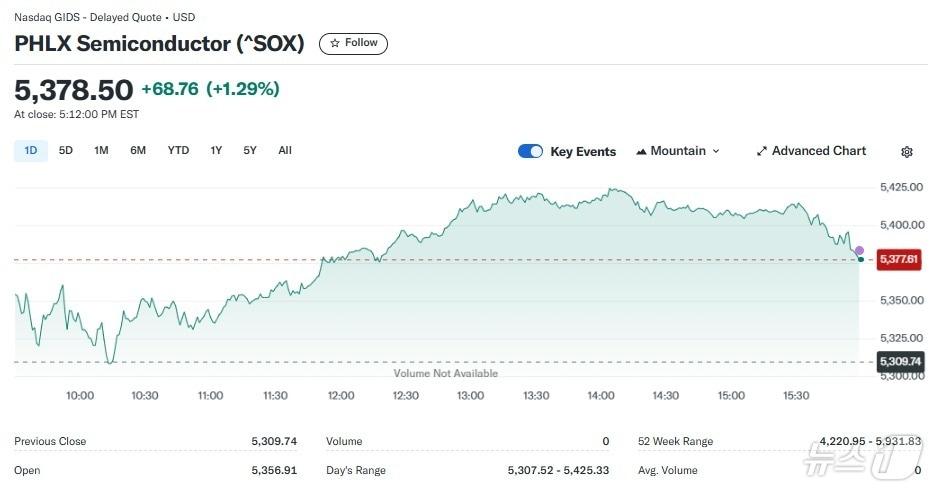Switch chart to YTD range
This screenshot has width=933, height=492.
pos(178,150)
